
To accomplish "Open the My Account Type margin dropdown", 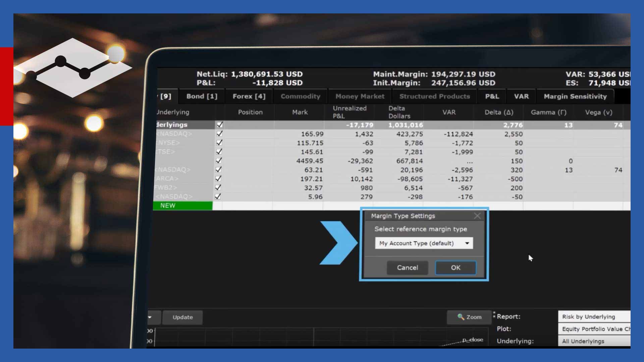I will [x=424, y=243].
